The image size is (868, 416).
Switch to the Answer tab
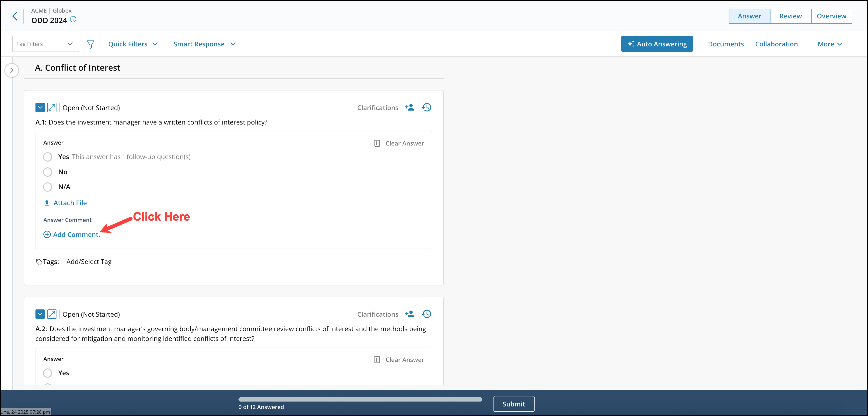pos(749,16)
